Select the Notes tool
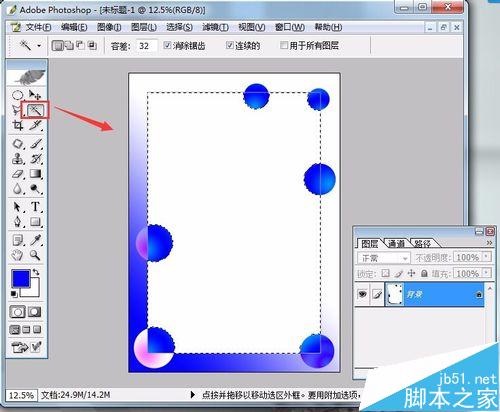This screenshot has width=500, height=412. point(17,240)
